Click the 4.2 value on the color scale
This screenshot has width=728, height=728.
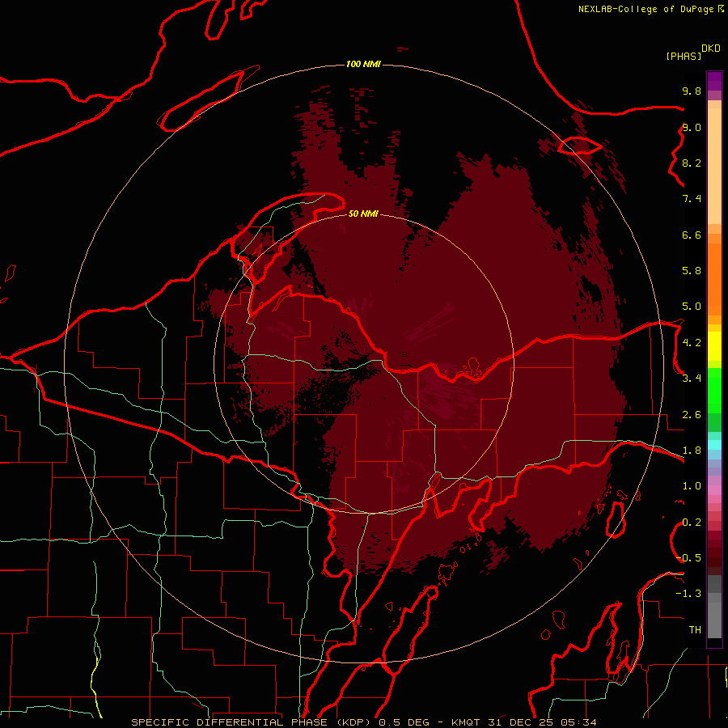[692, 343]
